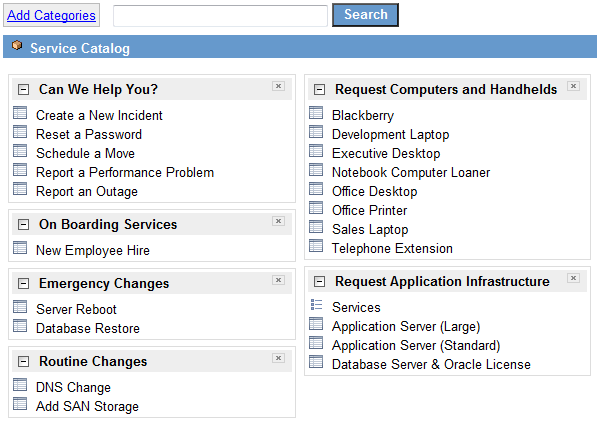The width and height of the screenshot is (597, 425).
Task: Click the icon beside Reset a Password
Action: click(20, 132)
